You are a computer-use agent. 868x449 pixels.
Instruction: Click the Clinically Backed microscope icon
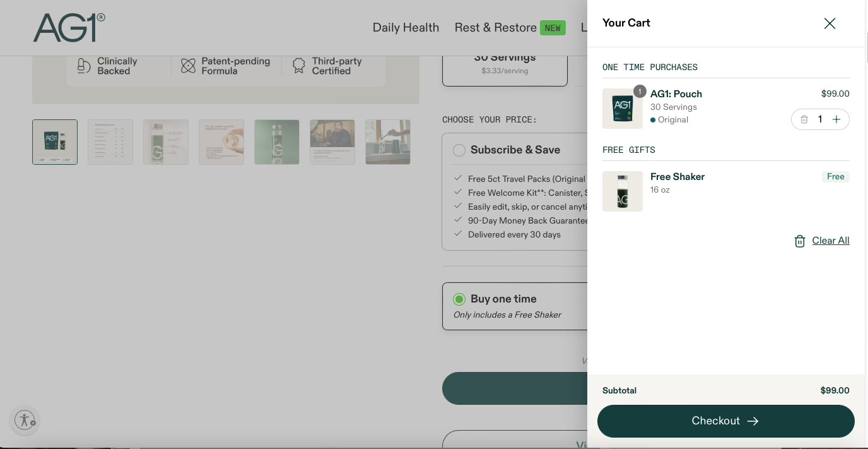[x=84, y=66]
